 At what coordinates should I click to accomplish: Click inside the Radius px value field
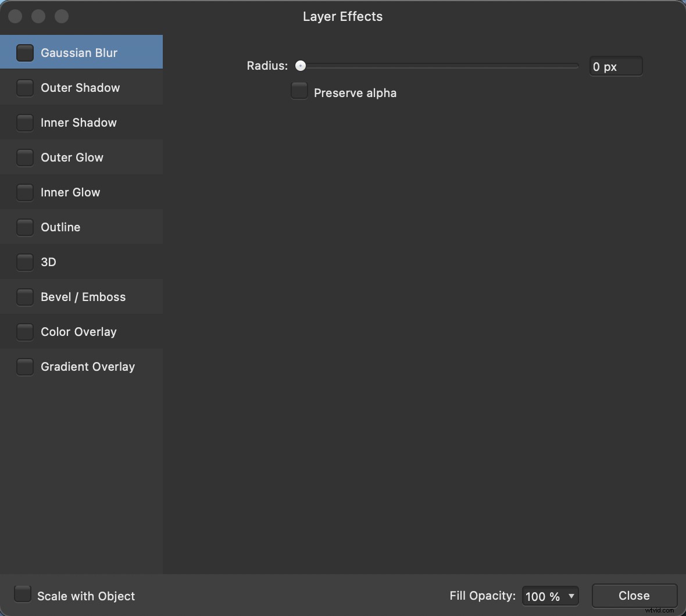click(x=616, y=66)
